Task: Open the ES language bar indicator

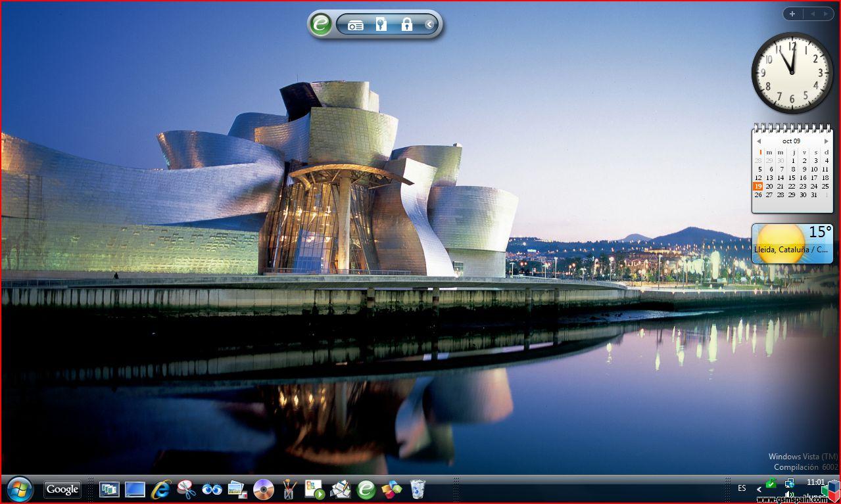Action: (x=742, y=488)
